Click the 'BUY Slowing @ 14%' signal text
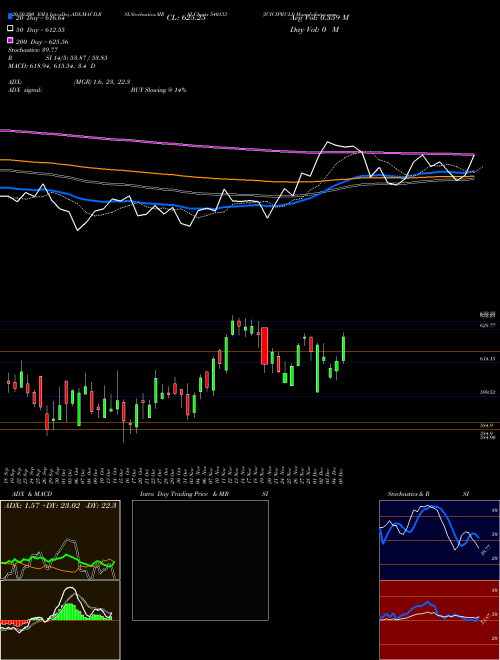Image resolution: width=500 pixels, height=660 pixels. point(159,90)
